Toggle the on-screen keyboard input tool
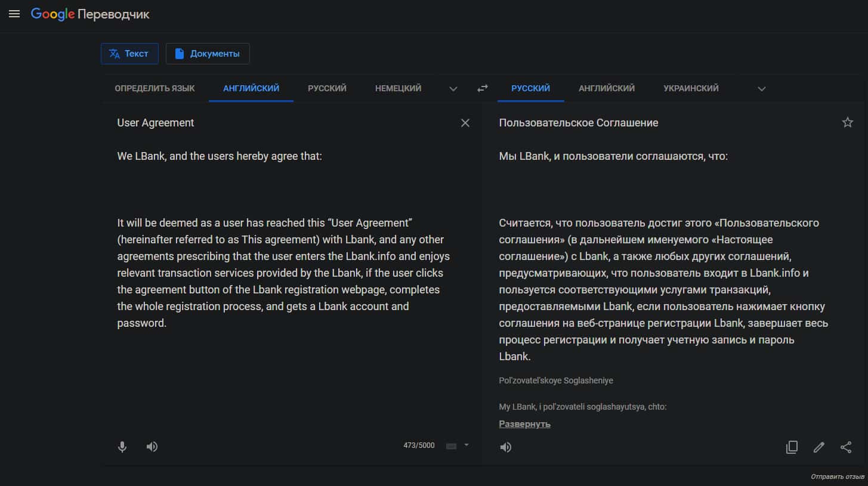Screen dimensions: 868x486 (452, 446)
